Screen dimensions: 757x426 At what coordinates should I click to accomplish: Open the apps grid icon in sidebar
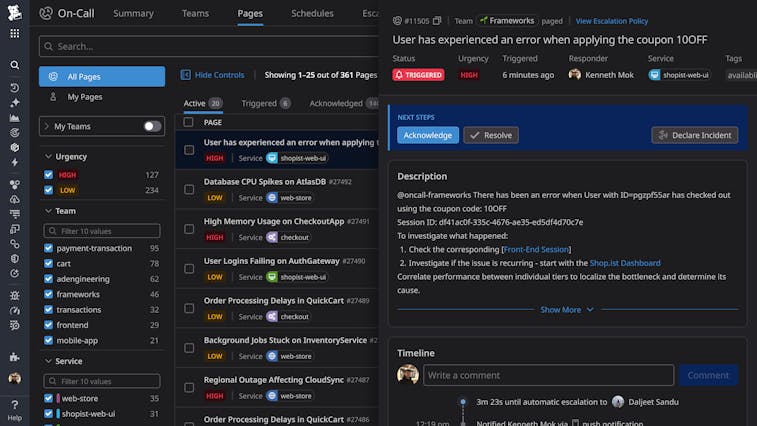click(14, 33)
